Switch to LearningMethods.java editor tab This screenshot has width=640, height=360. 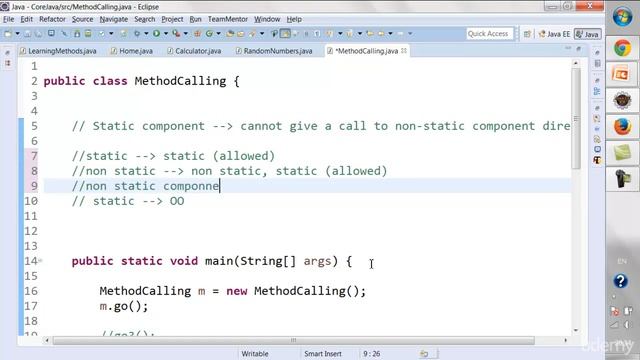click(x=58, y=51)
